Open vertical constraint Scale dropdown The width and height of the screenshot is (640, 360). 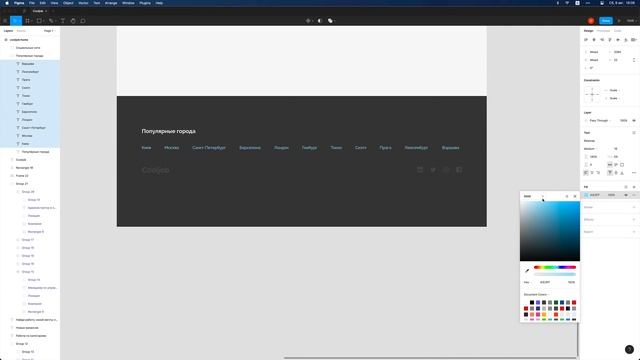[614, 98]
